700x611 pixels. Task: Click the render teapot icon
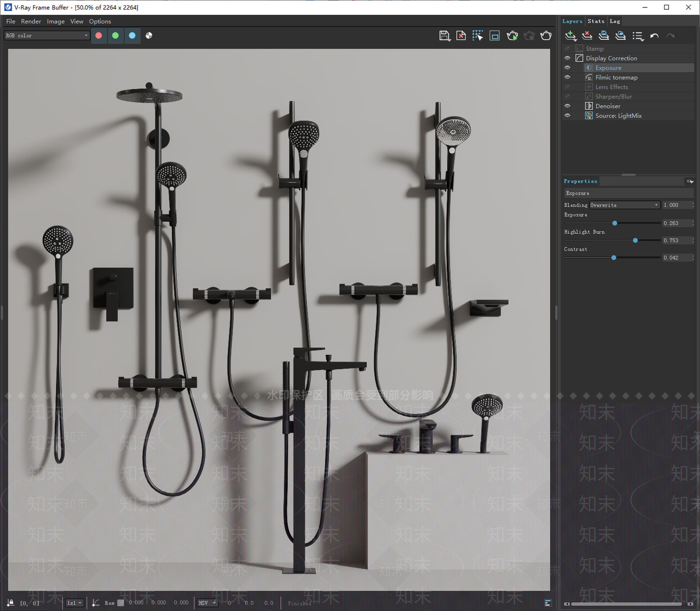coord(546,36)
